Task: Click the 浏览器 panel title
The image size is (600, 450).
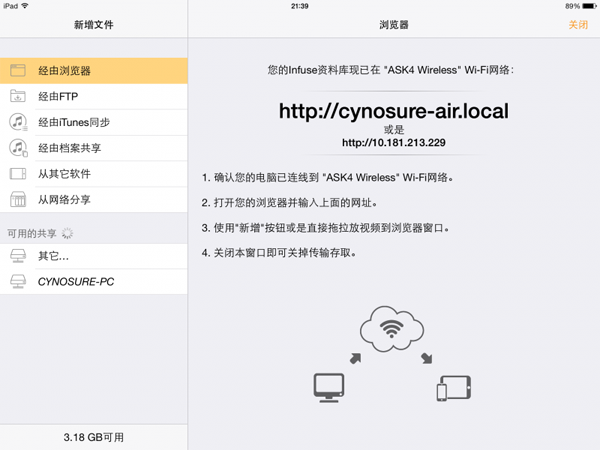Action: [x=394, y=25]
